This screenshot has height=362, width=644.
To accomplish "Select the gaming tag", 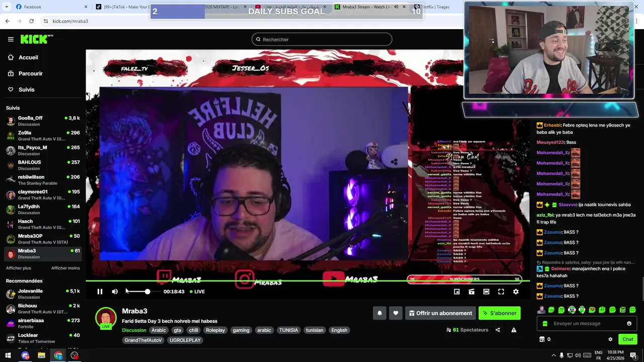I will [241, 330].
